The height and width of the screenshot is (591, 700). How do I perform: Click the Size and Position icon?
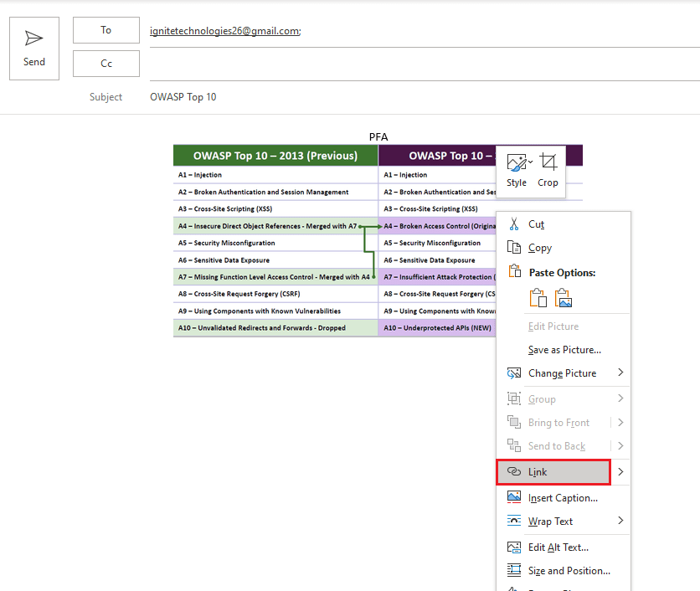[x=514, y=570]
